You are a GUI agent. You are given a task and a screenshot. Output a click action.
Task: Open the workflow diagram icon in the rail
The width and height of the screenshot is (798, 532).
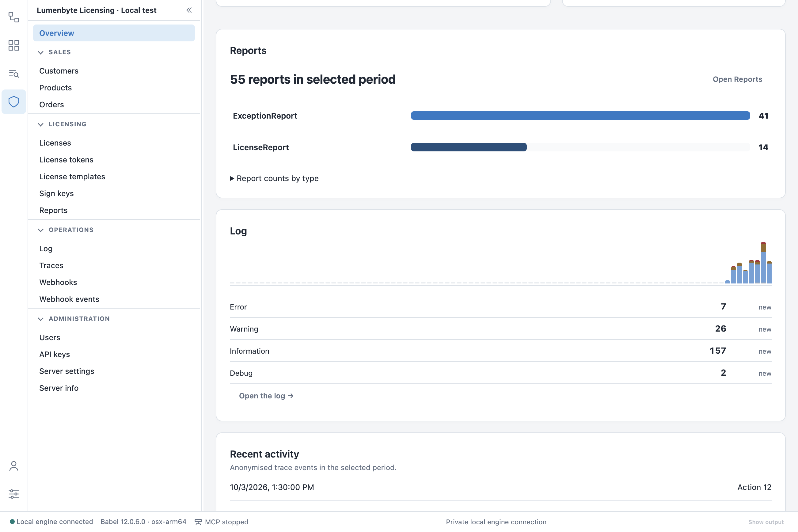(13, 17)
